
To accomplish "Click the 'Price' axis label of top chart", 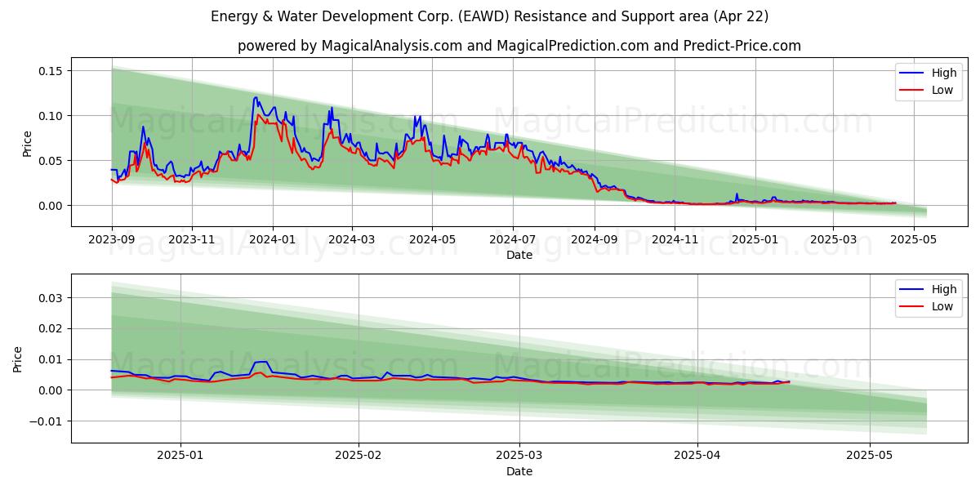I will click(27, 144).
